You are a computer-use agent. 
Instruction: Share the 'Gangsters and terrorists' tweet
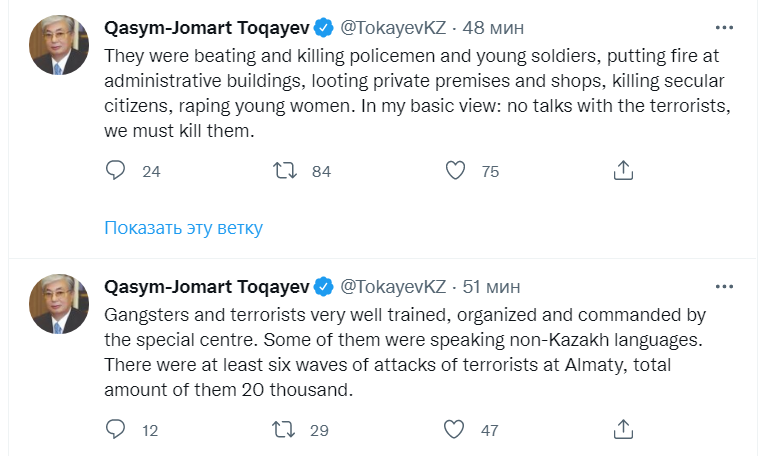point(623,430)
